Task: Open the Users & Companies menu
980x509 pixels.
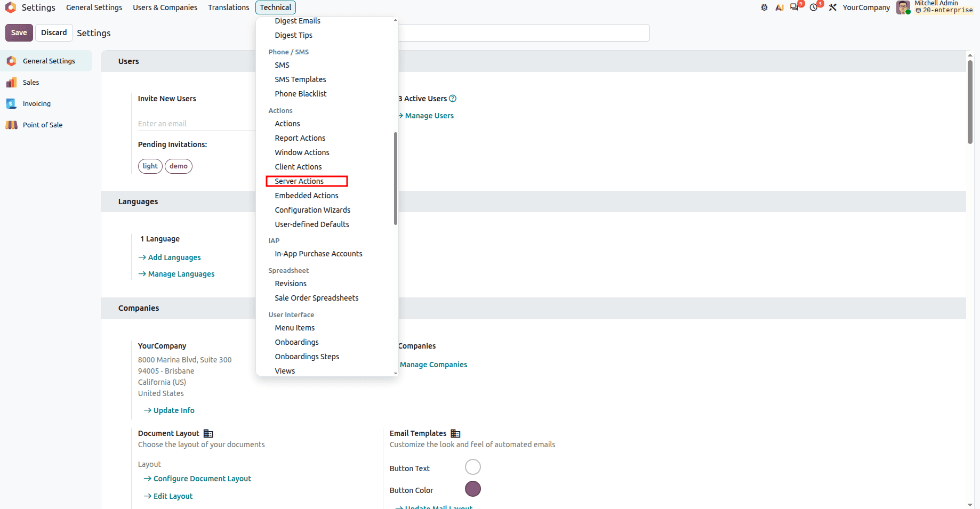Action: (x=165, y=7)
